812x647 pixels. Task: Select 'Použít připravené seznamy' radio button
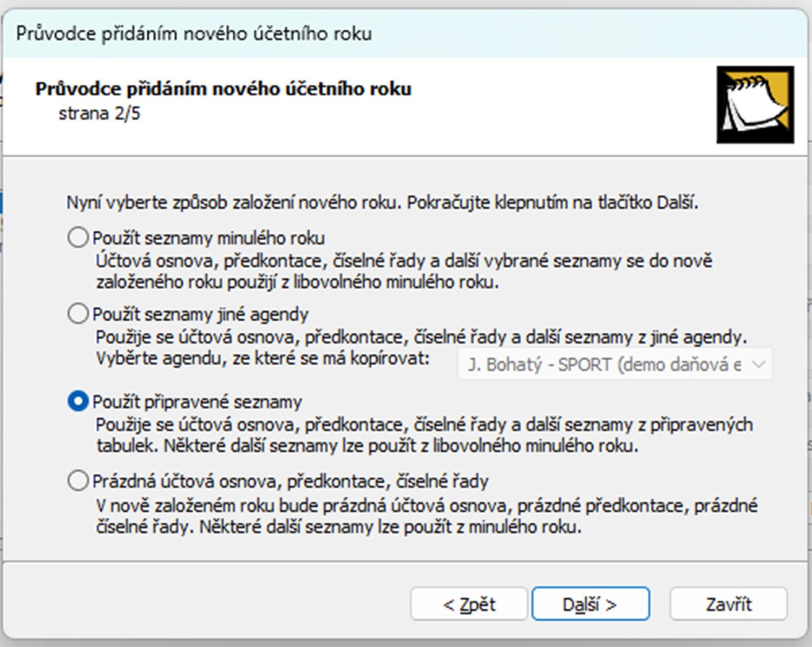click(x=78, y=401)
